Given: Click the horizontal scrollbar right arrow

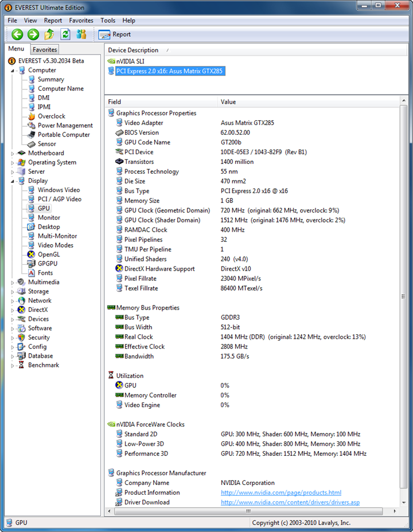Looking at the screenshot, I should click(x=395, y=511).
